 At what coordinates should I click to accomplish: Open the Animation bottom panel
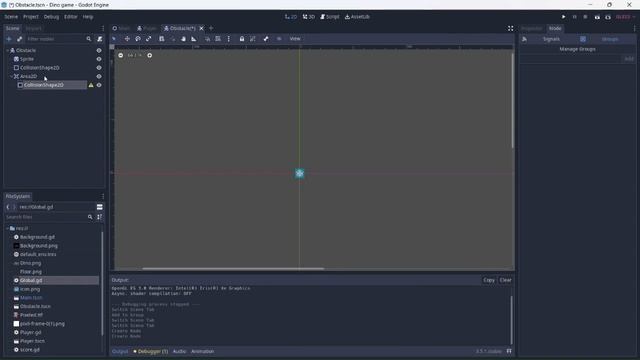pyautogui.click(x=202, y=351)
